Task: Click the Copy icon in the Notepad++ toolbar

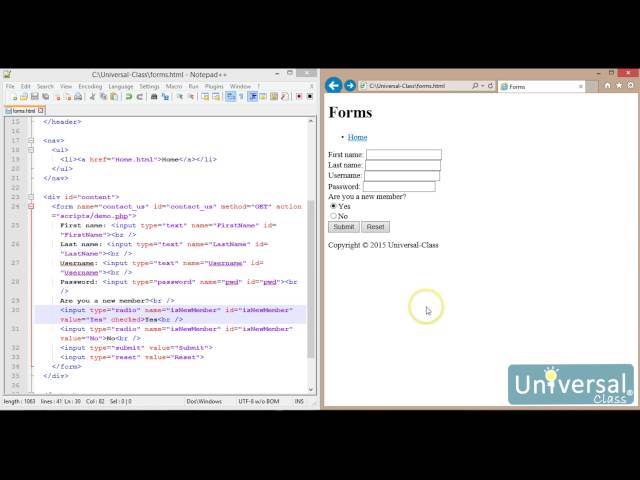Action: pyautogui.click(x=103, y=97)
